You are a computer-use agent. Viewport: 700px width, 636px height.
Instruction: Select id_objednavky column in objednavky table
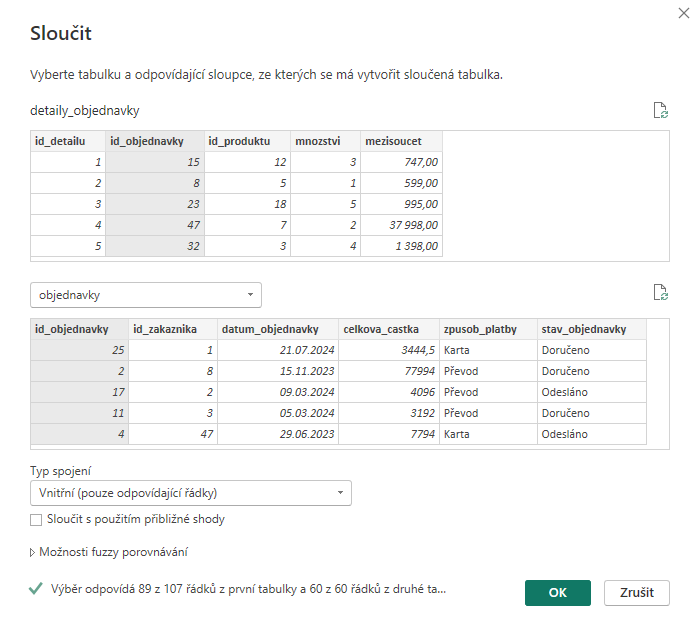(x=79, y=329)
